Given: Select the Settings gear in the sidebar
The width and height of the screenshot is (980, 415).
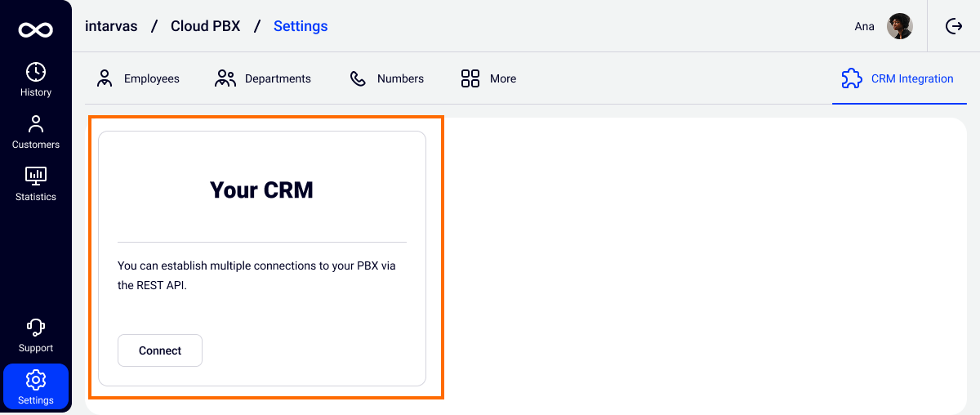Looking at the screenshot, I should click(36, 387).
